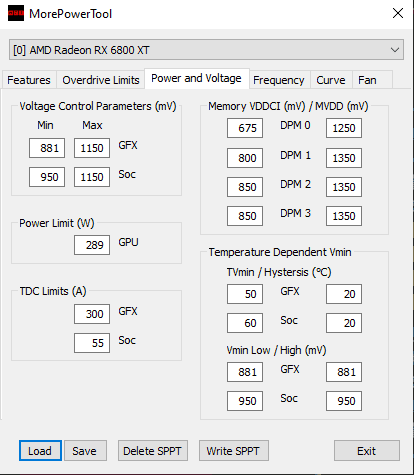
Task: Edit GFX TDC limit field 300
Action: tap(92, 314)
